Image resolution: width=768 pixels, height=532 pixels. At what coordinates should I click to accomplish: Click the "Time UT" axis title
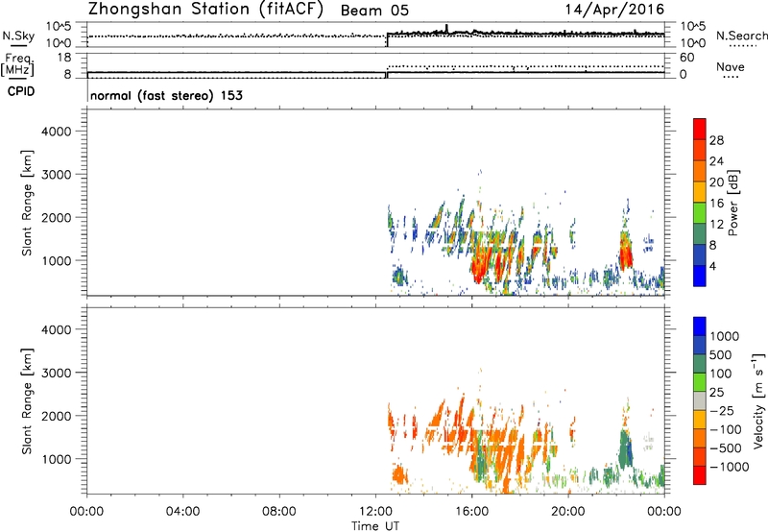click(x=375, y=526)
